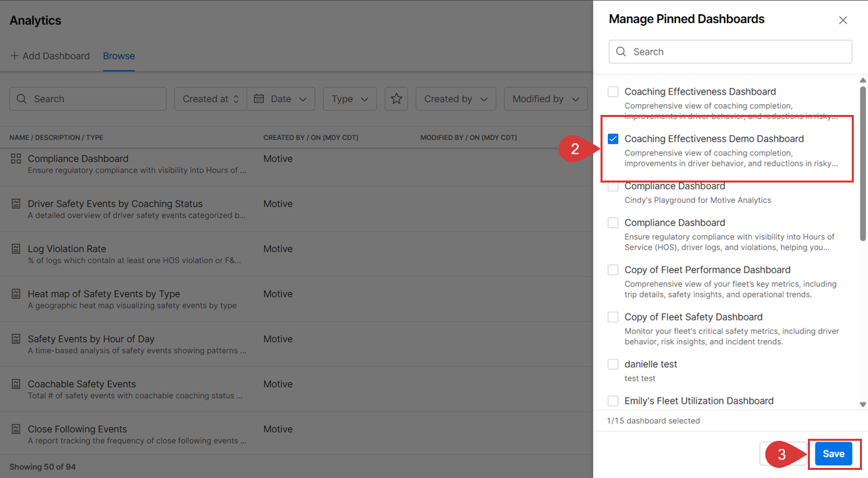This screenshot has width=868, height=478.
Task: Close the Manage Pinned Dashboards panel
Action: point(842,20)
